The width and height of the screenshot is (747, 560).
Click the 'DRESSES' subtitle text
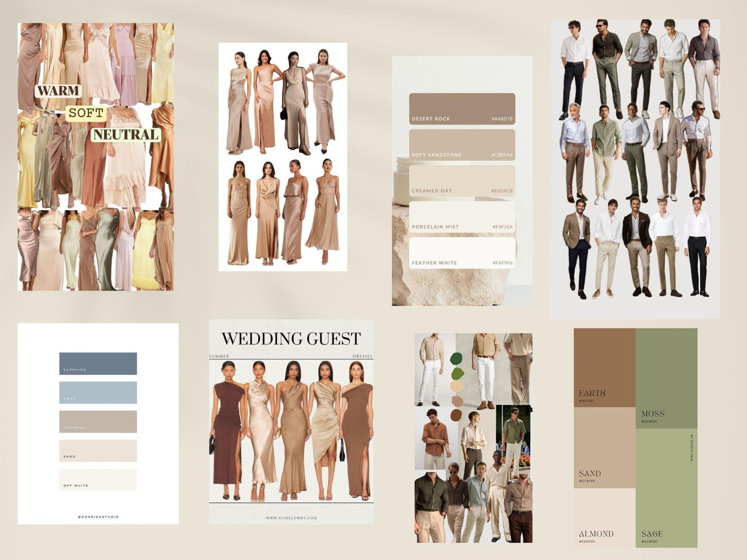coord(363,356)
